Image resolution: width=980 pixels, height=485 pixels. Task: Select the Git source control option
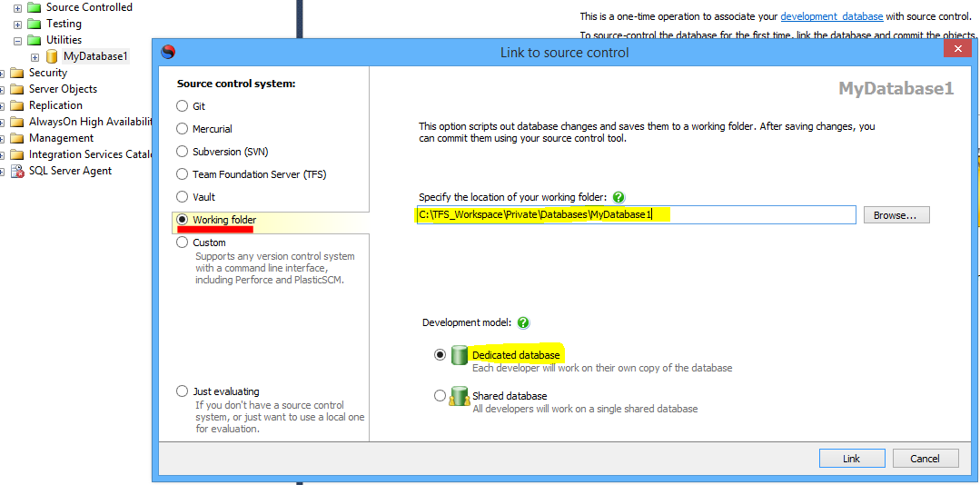pyautogui.click(x=183, y=106)
